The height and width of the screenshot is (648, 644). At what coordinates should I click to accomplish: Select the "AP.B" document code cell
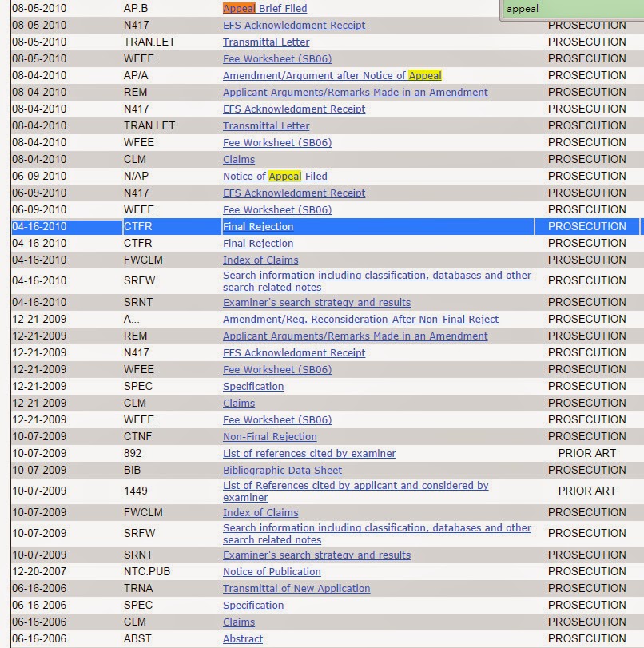[x=136, y=8]
